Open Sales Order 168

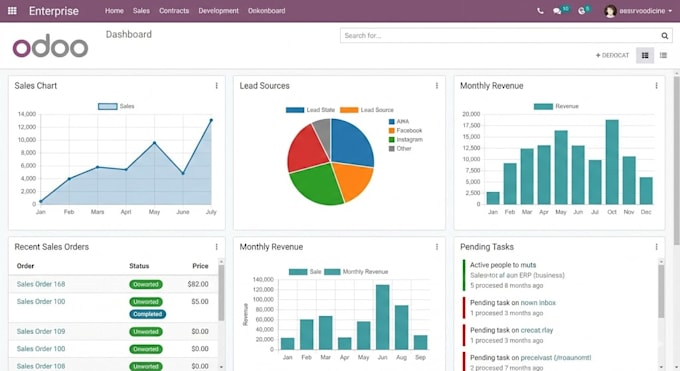[41, 284]
